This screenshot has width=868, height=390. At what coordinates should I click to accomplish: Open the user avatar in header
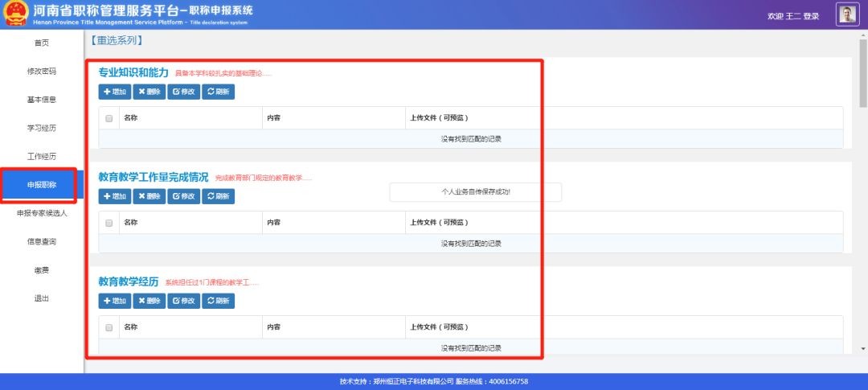[847, 15]
